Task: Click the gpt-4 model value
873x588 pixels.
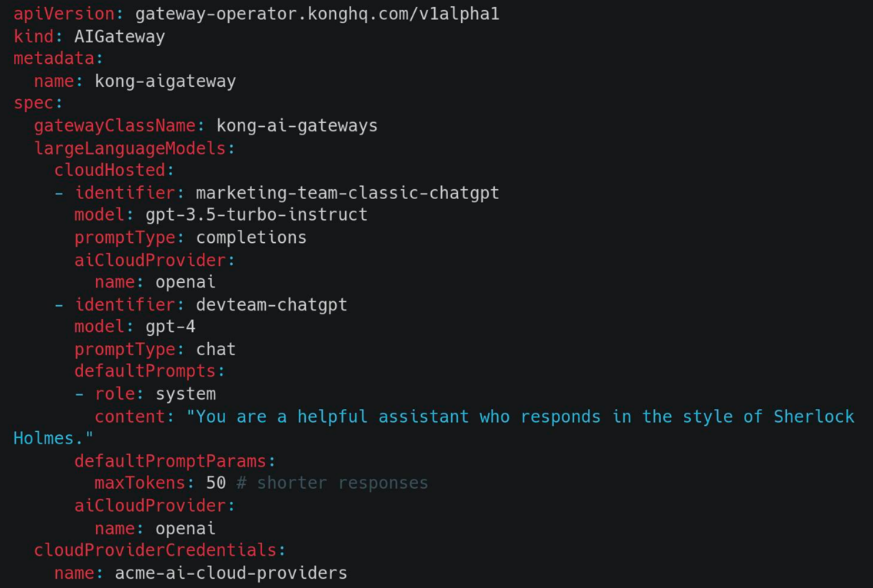Action: click(171, 327)
